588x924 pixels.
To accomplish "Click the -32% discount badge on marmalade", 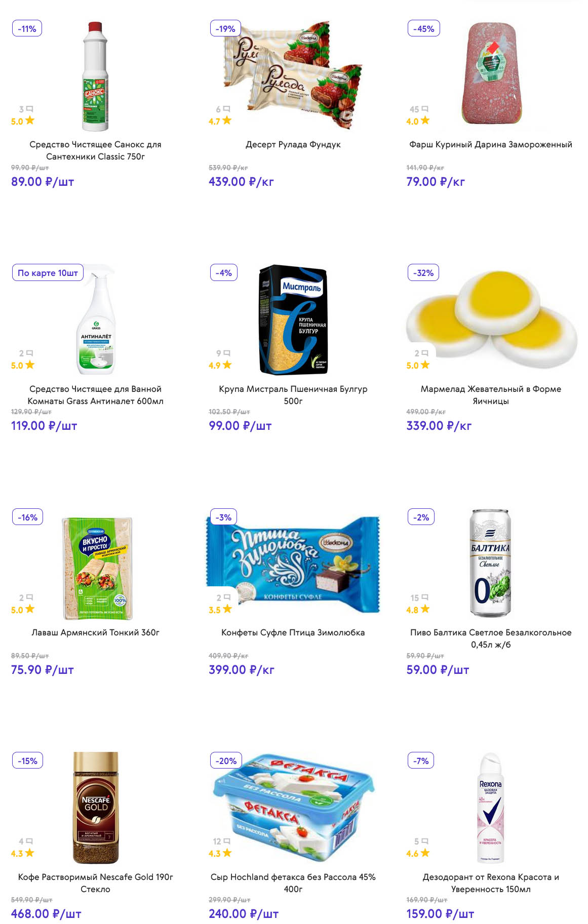I will click(423, 273).
